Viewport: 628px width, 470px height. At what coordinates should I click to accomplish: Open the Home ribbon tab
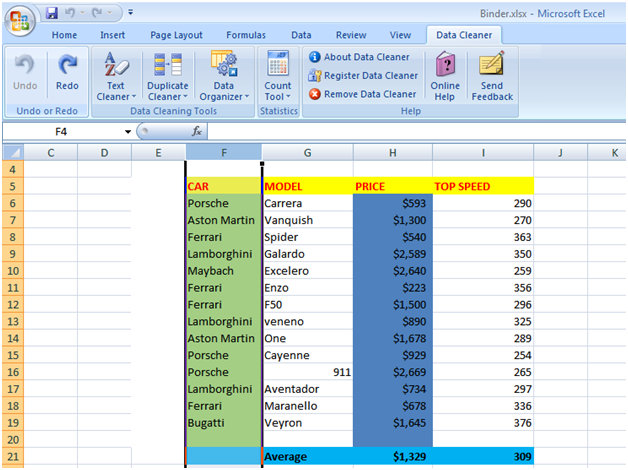coord(64,35)
